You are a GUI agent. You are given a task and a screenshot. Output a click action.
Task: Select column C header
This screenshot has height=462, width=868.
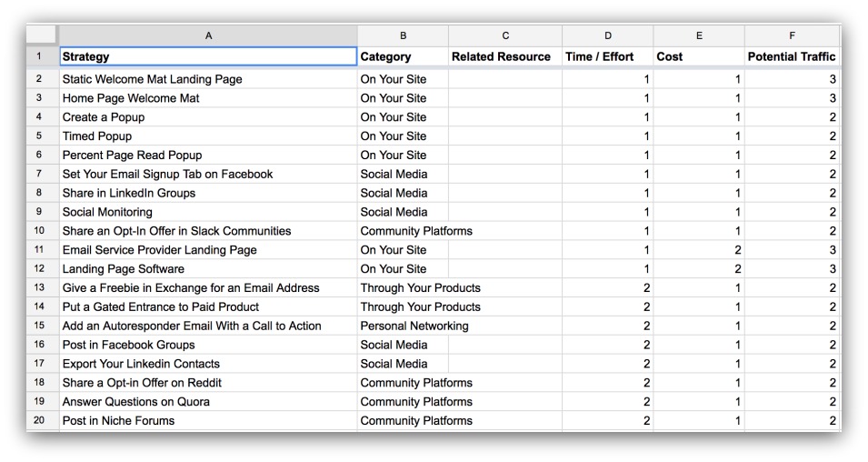(x=505, y=35)
